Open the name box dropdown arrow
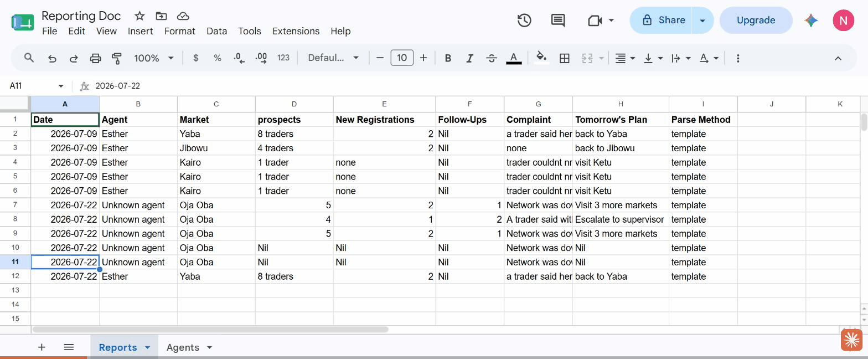 coord(61,86)
